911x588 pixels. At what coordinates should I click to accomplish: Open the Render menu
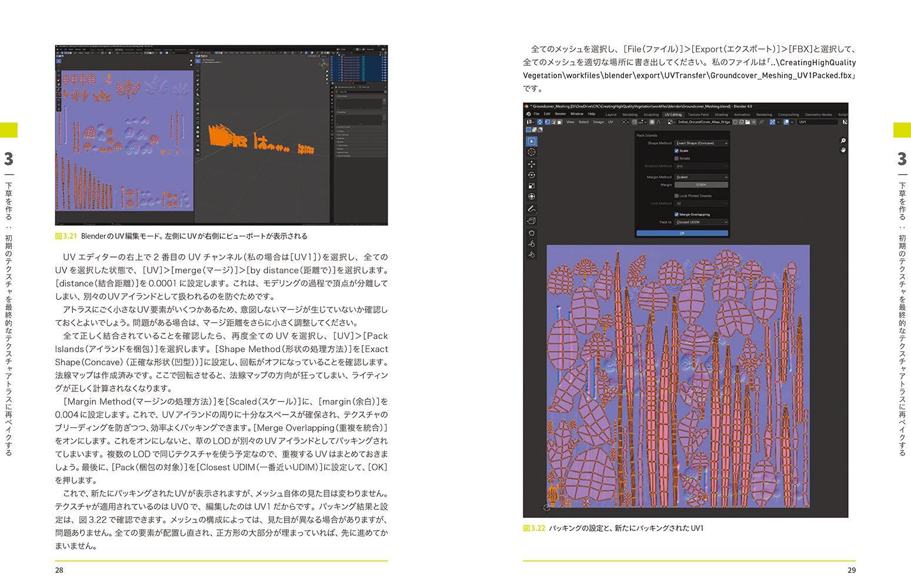pos(560,114)
